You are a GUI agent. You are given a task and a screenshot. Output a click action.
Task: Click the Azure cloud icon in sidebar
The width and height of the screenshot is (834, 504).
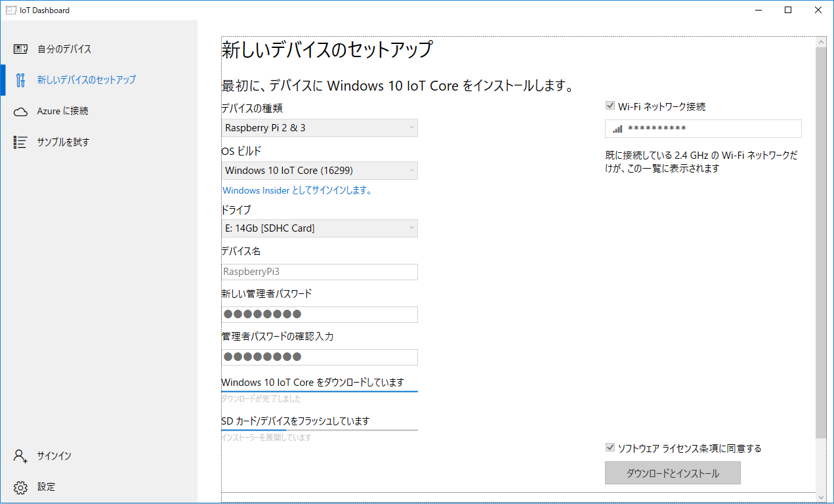[x=20, y=112]
